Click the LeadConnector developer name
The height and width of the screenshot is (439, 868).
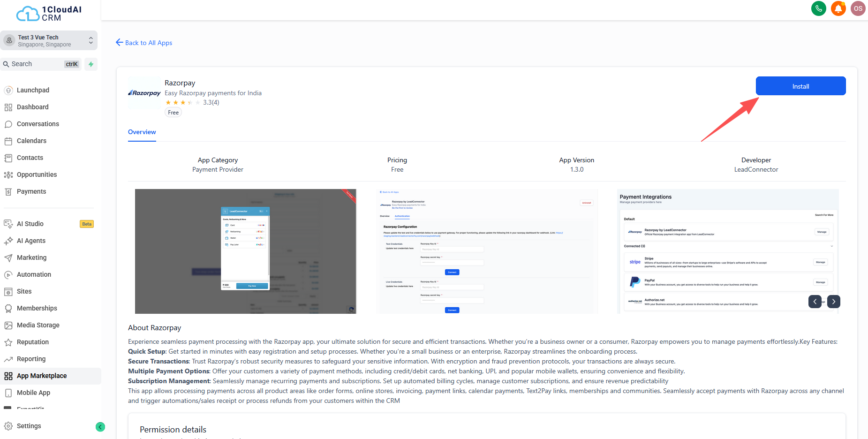pos(756,170)
